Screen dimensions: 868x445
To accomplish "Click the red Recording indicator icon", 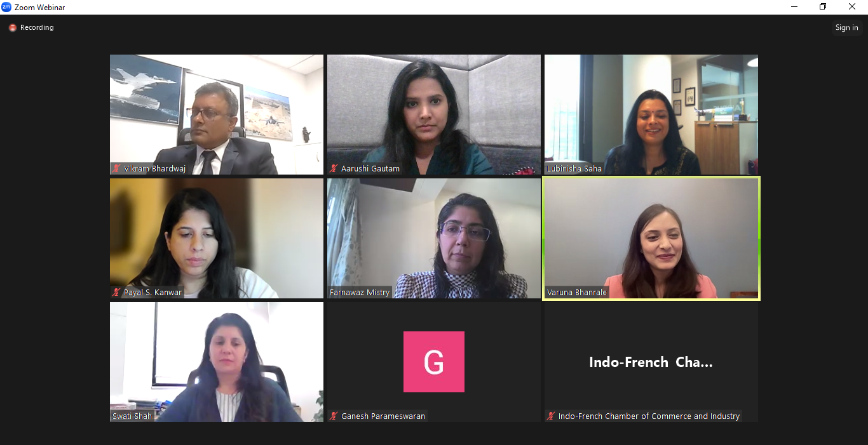I will [x=12, y=28].
